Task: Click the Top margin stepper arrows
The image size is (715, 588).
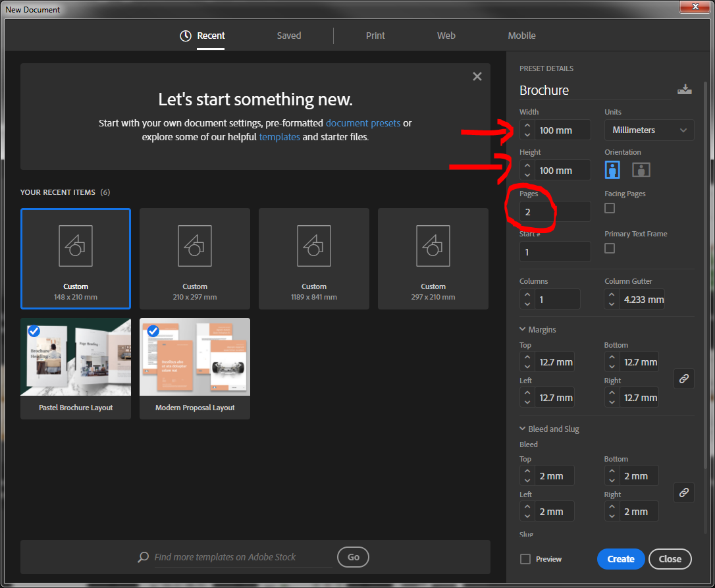Action: pyautogui.click(x=527, y=361)
